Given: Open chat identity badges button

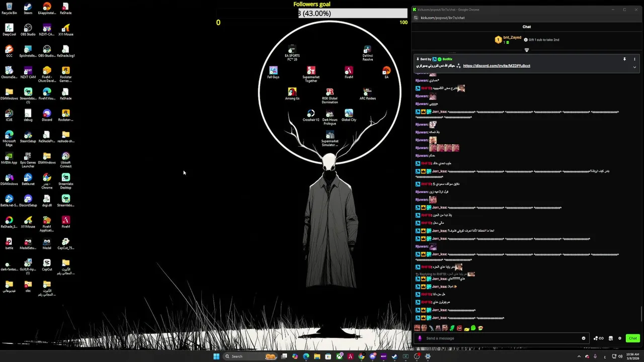Looking at the screenshot, I should (x=599, y=338).
